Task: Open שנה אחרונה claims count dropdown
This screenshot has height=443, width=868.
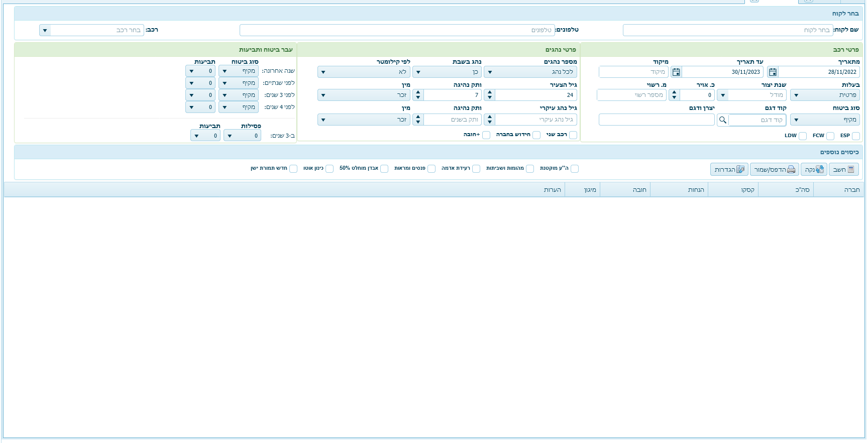Action: [200, 71]
